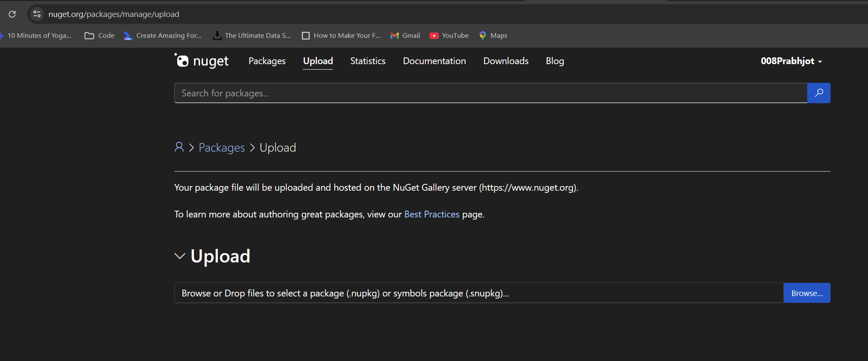Click the blue search magnifier button
The image size is (868, 361).
point(819,93)
